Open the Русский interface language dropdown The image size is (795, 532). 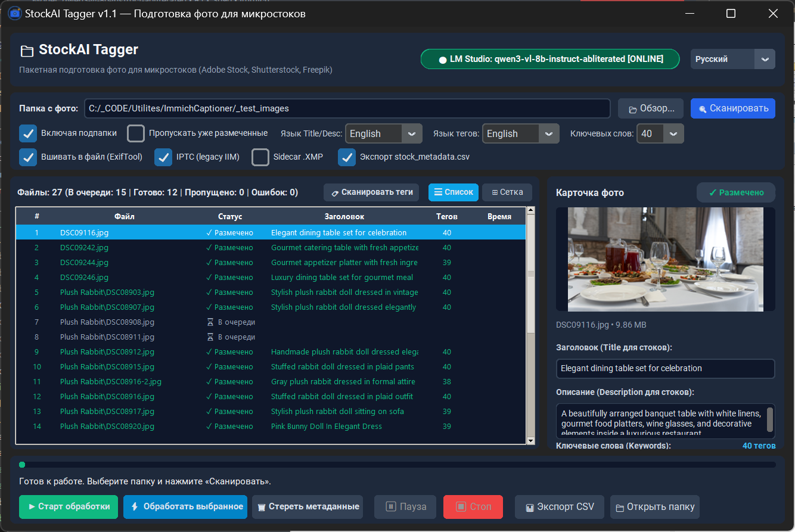[733, 59]
